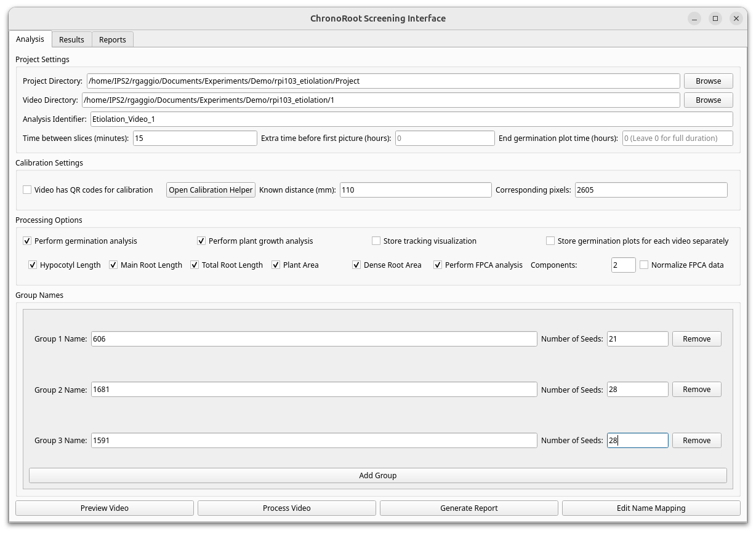Browse for the Video Directory

[x=707, y=100]
